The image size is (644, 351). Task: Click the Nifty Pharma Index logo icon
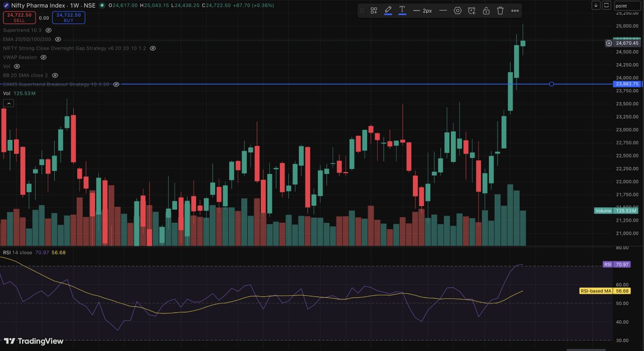coord(5,5)
